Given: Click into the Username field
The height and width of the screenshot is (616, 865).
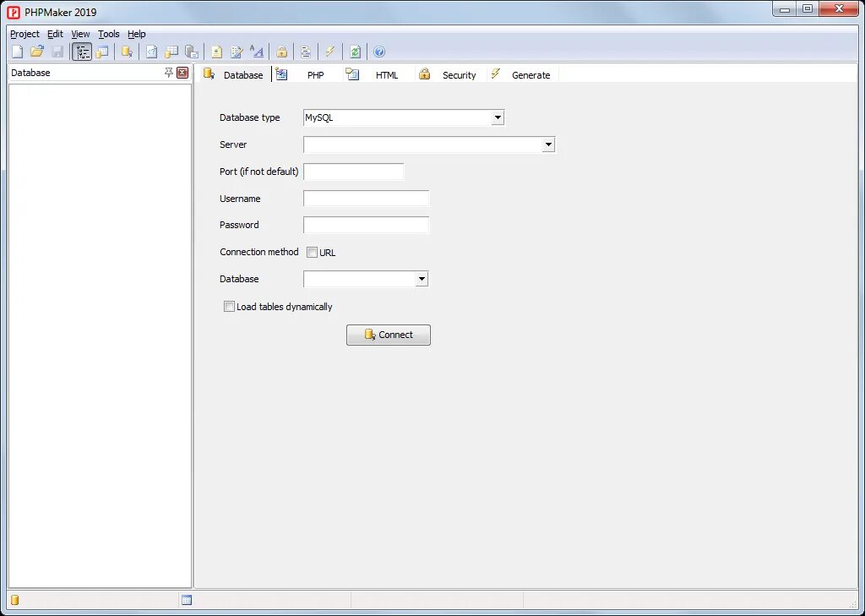Looking at the screenshot, I should pyautogui.click(x=367, y=199).
